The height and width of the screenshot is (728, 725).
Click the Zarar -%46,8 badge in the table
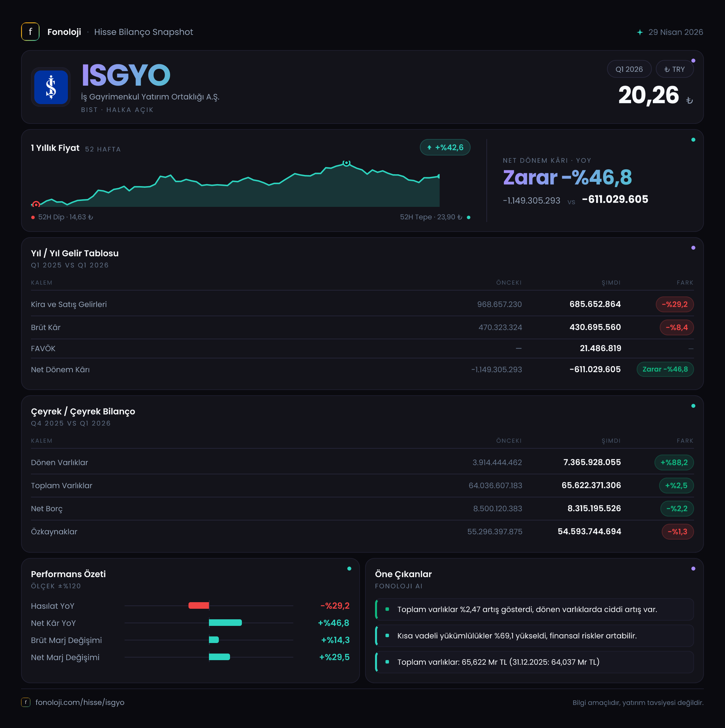pyautogui.click(x=665, y=369)
